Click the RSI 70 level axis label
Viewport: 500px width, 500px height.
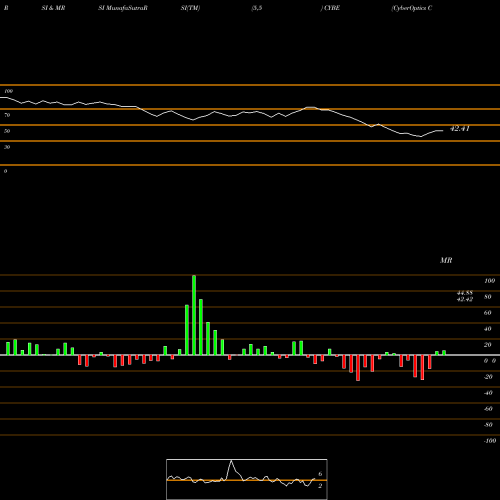click(7, 115)
